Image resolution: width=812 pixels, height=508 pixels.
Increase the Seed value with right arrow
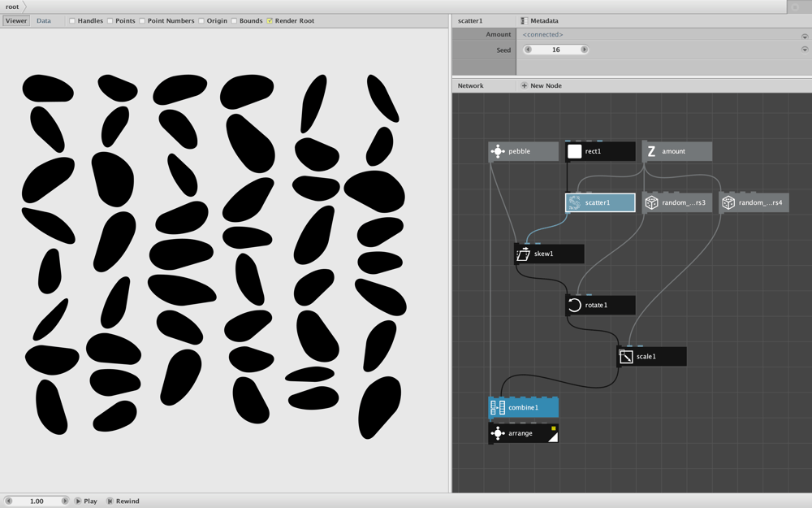point(584,50)
